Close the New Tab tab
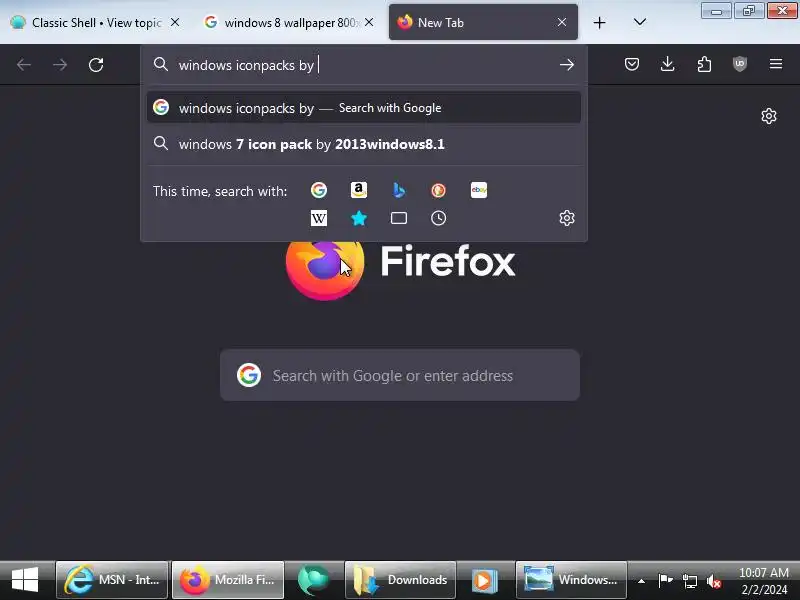This screenshot has height=600, width=800. [x=562, y=22]
